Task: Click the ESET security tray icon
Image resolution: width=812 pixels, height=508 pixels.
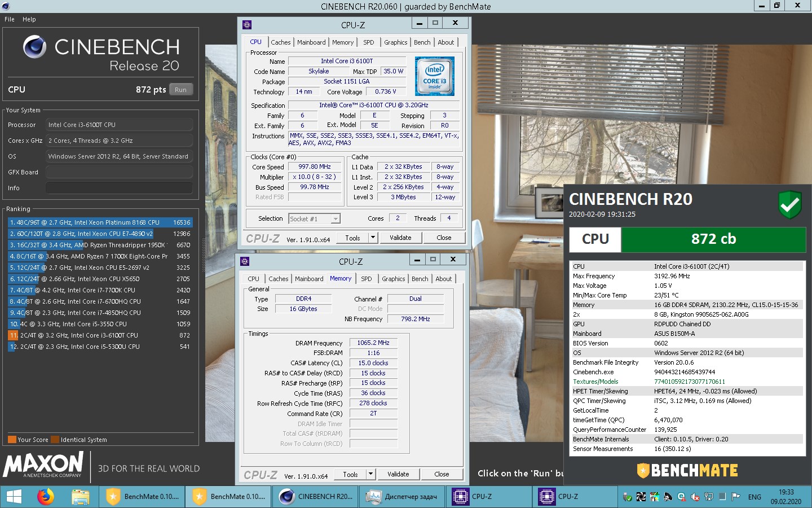Action: pyautogui.click(x=682, y=497)
